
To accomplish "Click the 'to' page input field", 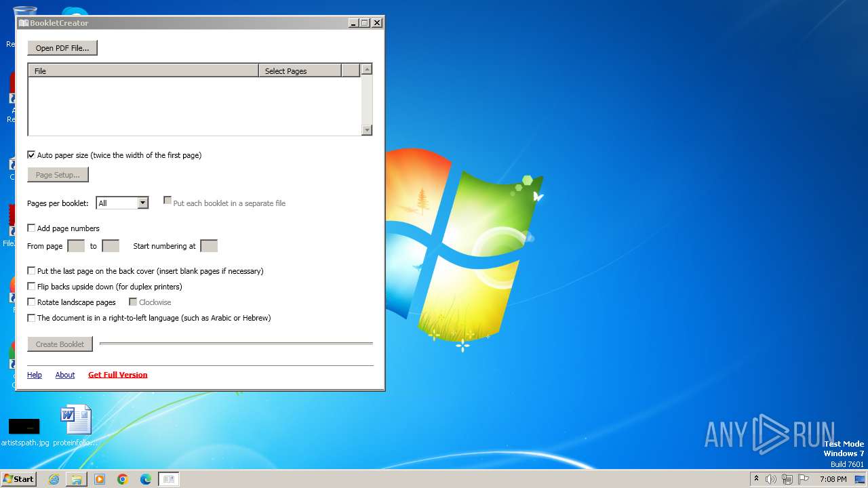I will [111, 246].
